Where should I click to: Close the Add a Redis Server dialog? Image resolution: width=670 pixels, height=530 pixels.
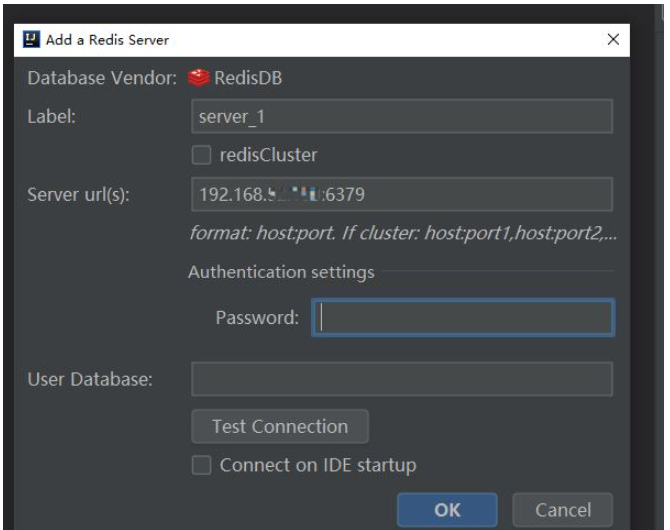pos(612,40)
